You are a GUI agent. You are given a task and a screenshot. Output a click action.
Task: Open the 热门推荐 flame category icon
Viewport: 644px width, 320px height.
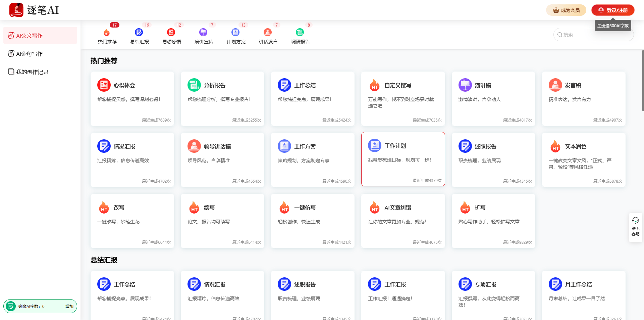[107, 33]
